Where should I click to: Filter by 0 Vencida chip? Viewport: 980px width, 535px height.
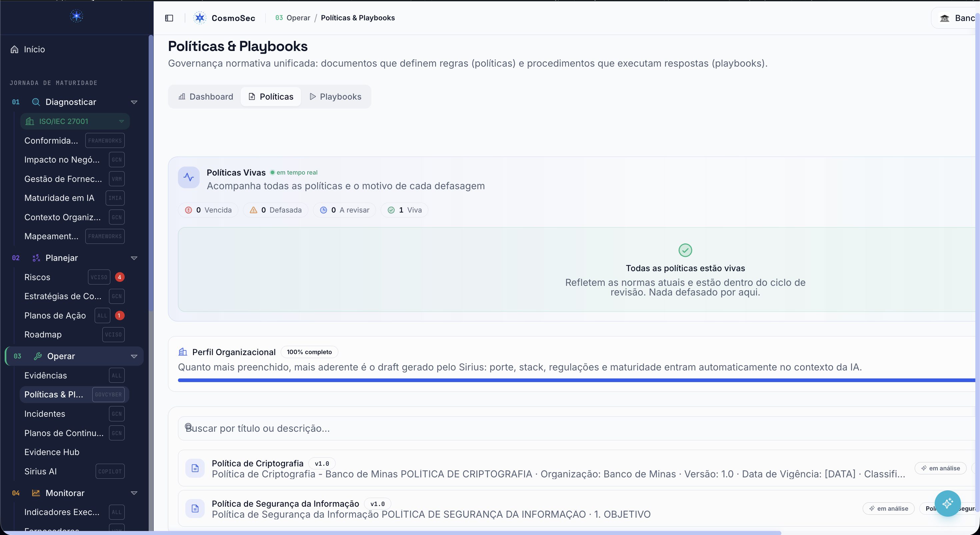(x=208, y=210)
